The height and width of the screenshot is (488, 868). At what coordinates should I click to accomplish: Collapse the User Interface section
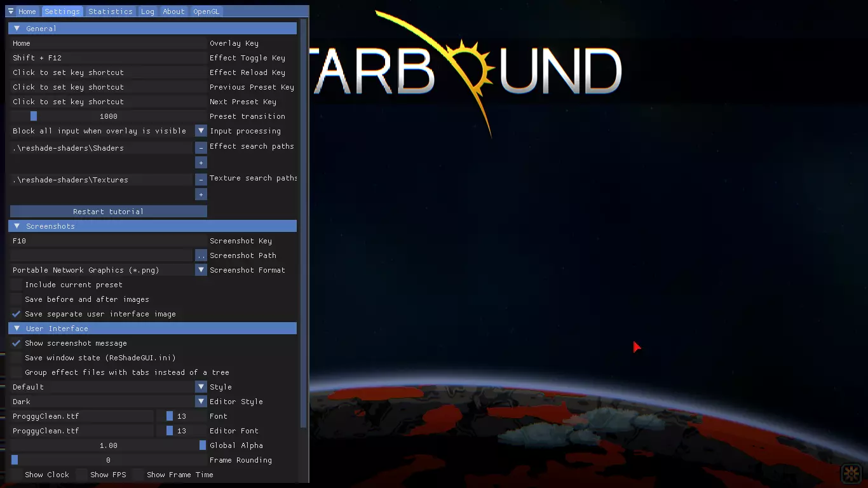pyautogui.click(x=153, y=329)
